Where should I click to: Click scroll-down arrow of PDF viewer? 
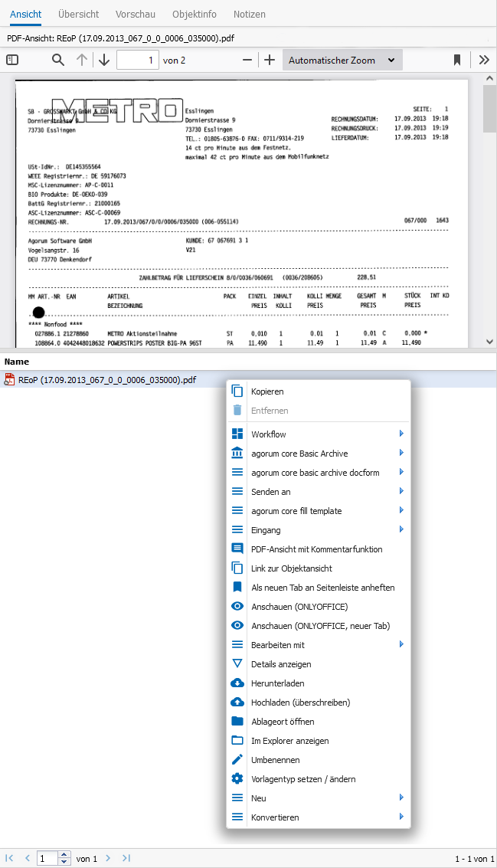(489, 342)
